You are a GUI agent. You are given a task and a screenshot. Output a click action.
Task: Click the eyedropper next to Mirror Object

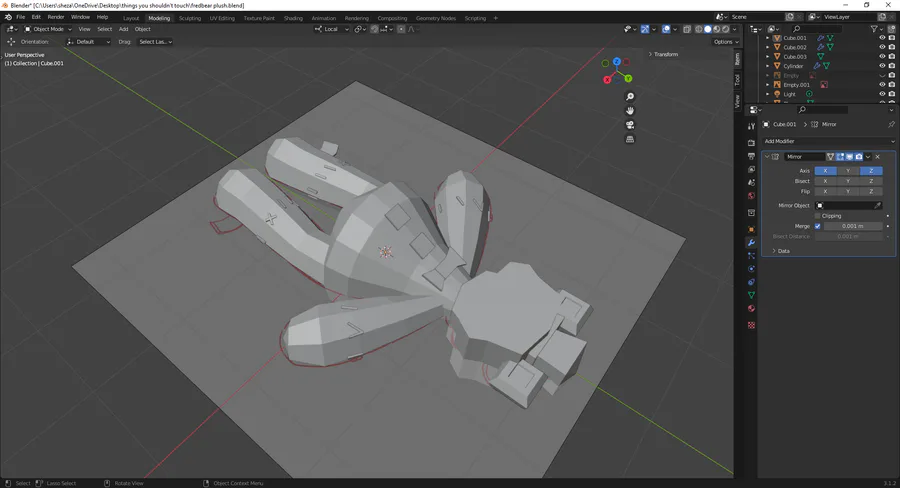click(877, 206)
